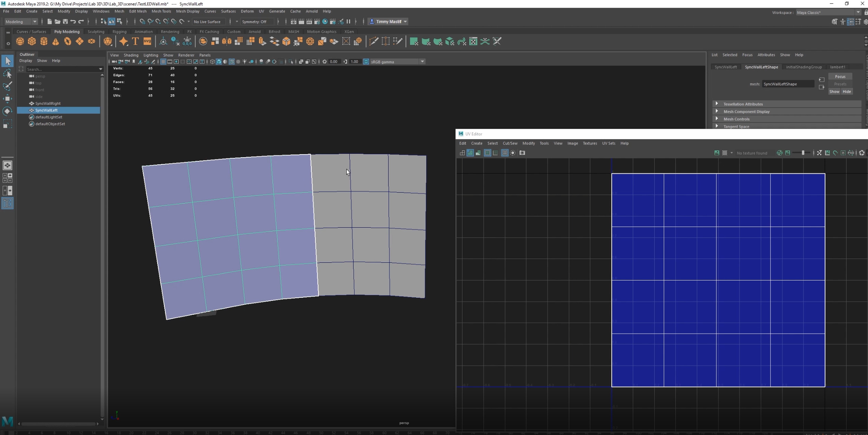Click the polygon cube shelf icon
This screenshot has height=435, width=868.
point(32,41)
